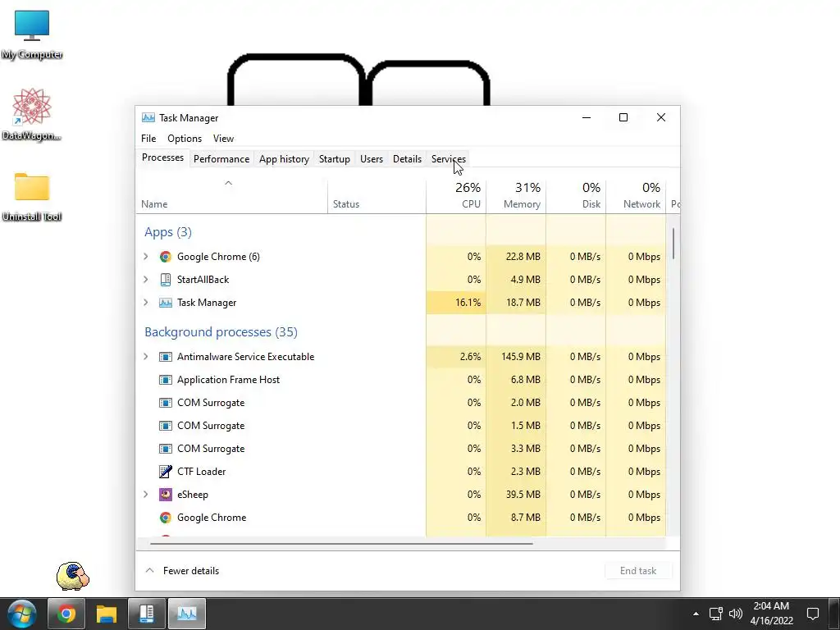
Task: Click the 16.1% CPU value for Task Manager
Action: click(468, 303)
